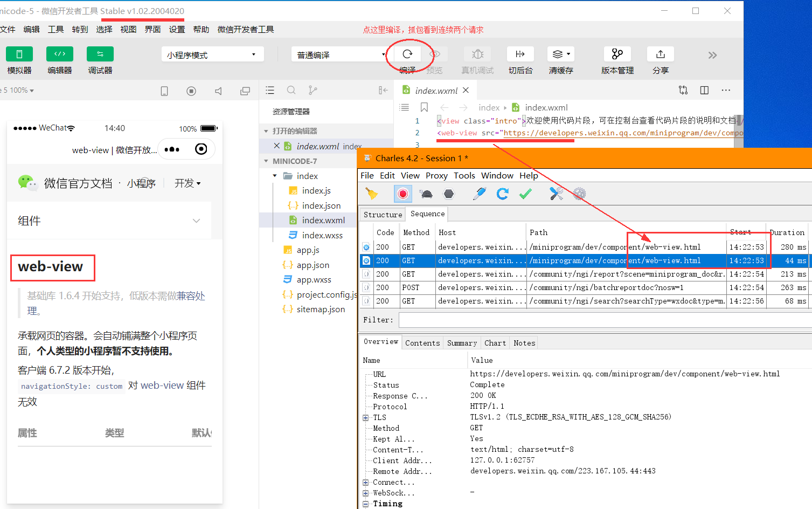Collapse the MINICODE-7 project section
Screen dimensions: 812x509
(x=266, y=161)
